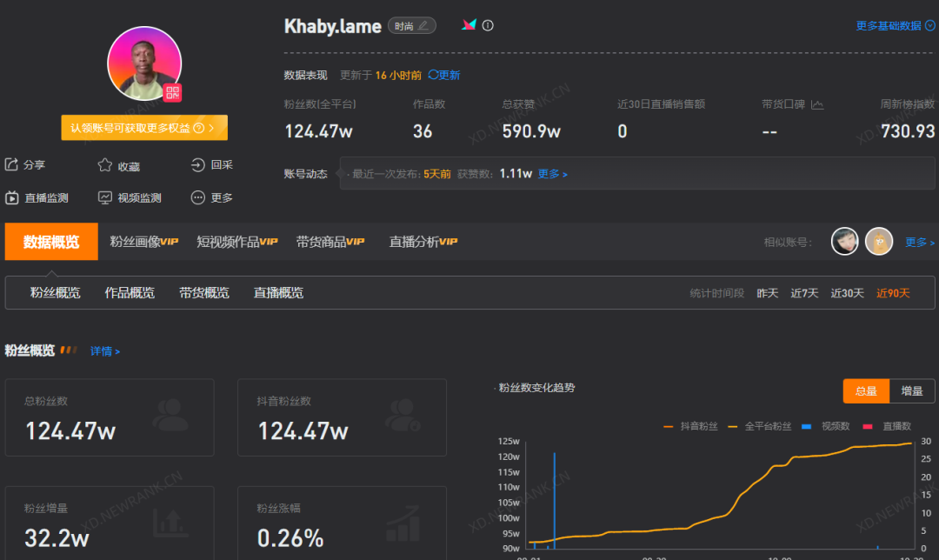Select the 作品概览 sub-tab
This screenshot has width=939, height=560.
coord(130,292)
